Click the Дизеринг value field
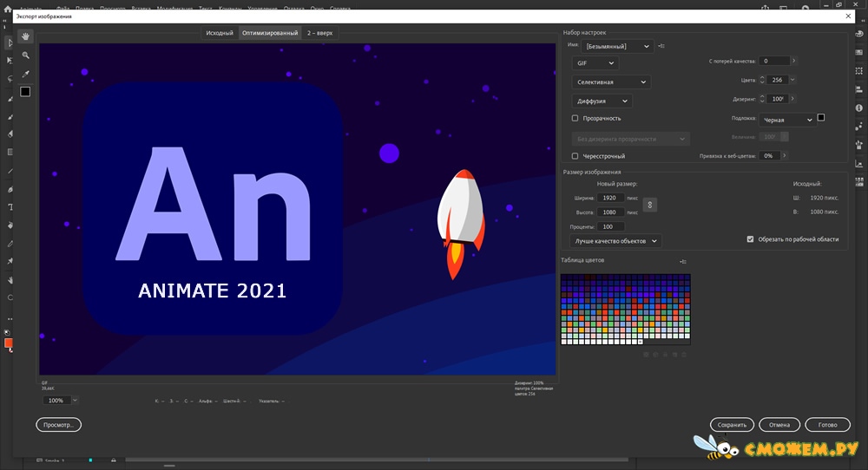Screen dimensions: 868x470 pyautogui.click(x=777, y=99)
